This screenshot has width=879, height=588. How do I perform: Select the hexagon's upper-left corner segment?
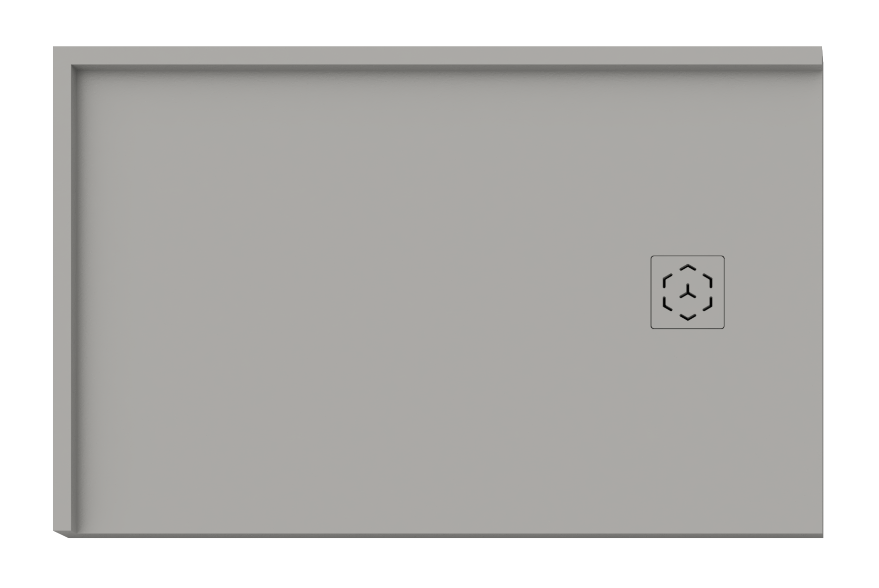(667, 280)
